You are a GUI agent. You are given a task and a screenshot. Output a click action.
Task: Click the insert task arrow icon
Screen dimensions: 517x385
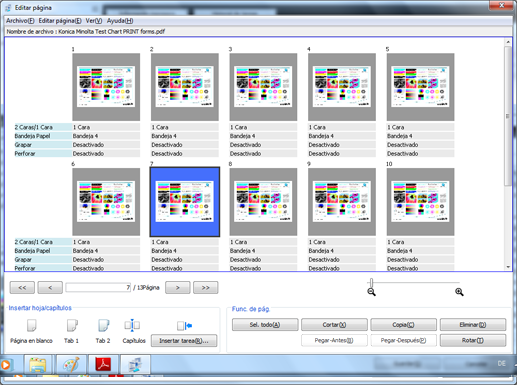pyautogui.click(x=185, y=325)
